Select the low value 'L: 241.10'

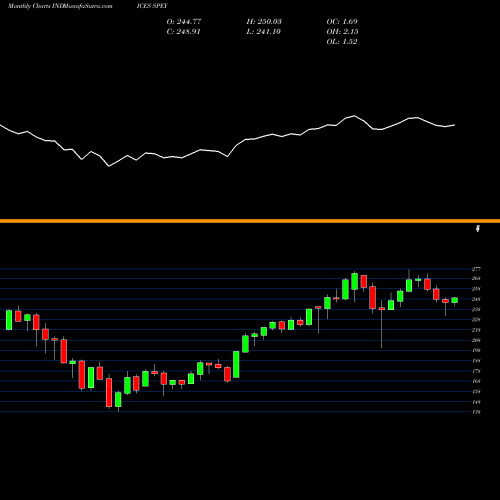(263, 31)
